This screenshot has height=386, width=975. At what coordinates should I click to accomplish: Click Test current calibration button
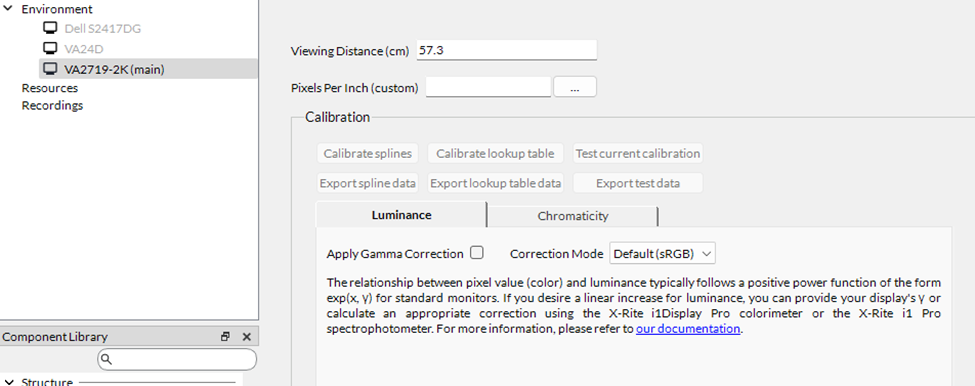point(638,153)
